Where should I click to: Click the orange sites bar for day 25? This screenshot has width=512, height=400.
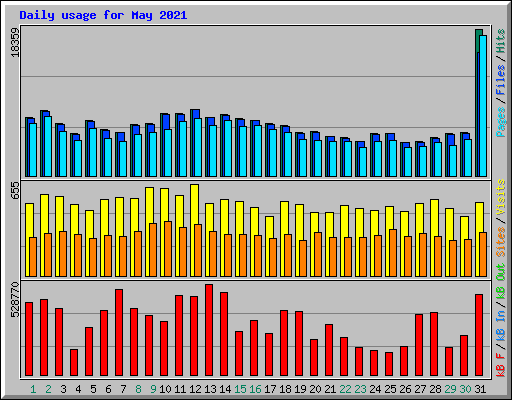click(x=393, y=253)
